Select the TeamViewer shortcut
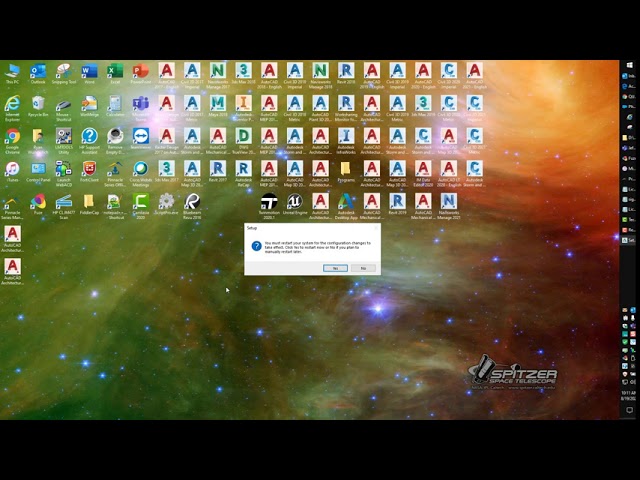This screenshot has width=640, height=480. click(141, 139)
